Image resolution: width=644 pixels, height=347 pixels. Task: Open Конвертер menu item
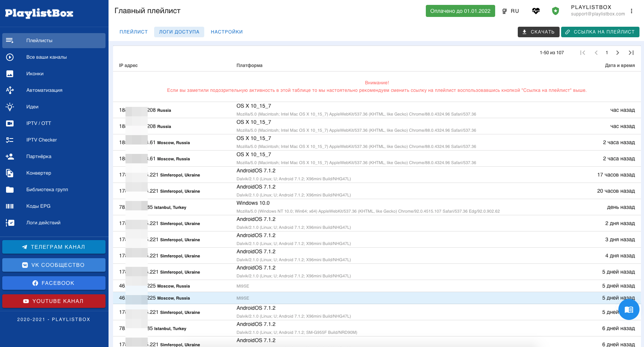click(x=54, y=173)
